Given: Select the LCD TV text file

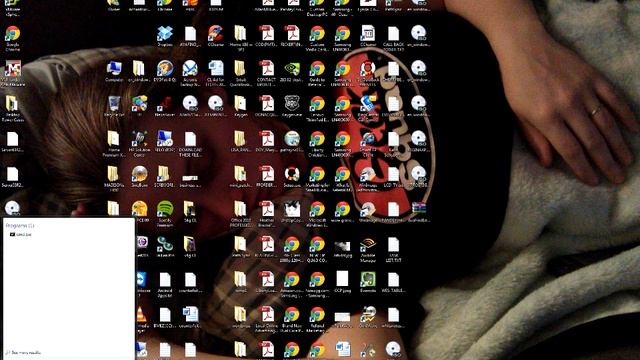Looking at the screenshot, I should point(393,176).
